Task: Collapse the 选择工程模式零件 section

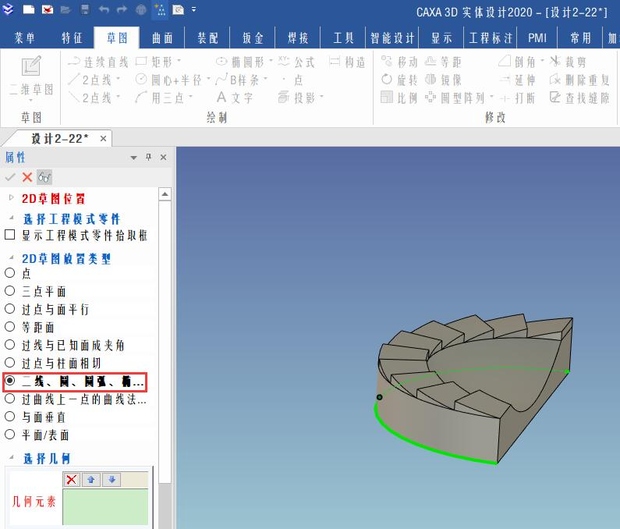Action: coord(11,217)
